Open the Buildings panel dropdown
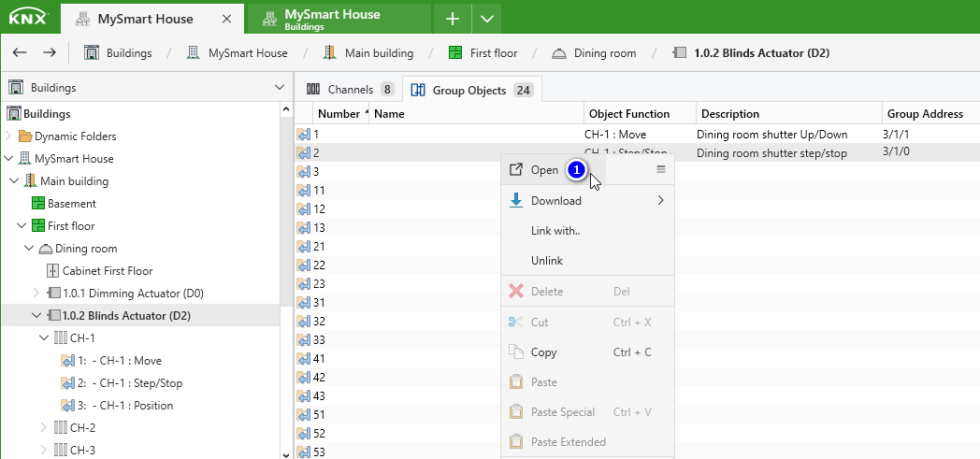This screenshot has width=980, height=459. tap(280, 88)
